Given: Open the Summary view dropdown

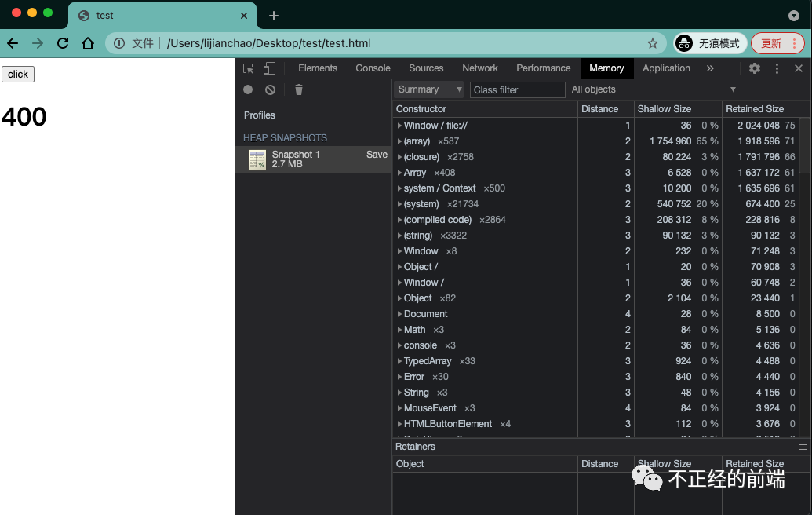Looking at the screenshot, I should click(428, 89).
